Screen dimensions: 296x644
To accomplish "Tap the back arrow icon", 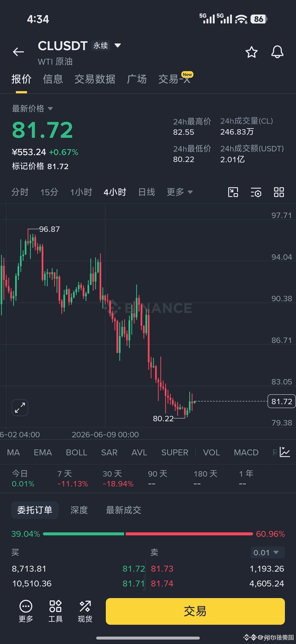I will point(18,52).
